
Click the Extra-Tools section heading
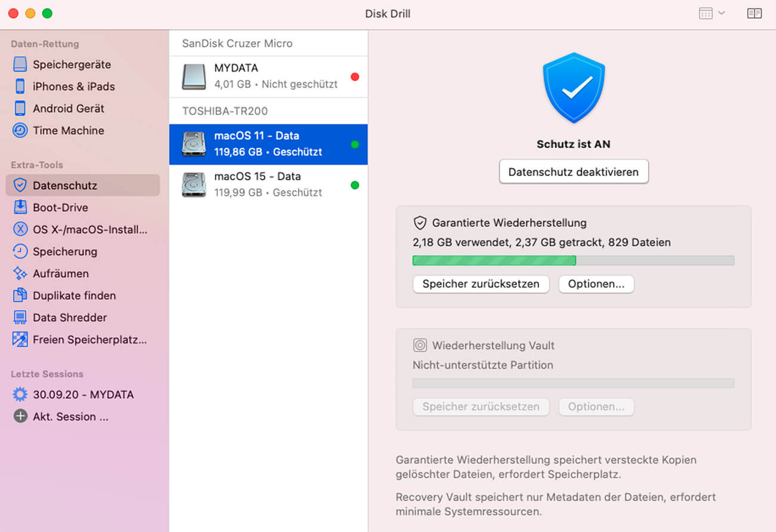pyautogui.click(x=37, y=165)
